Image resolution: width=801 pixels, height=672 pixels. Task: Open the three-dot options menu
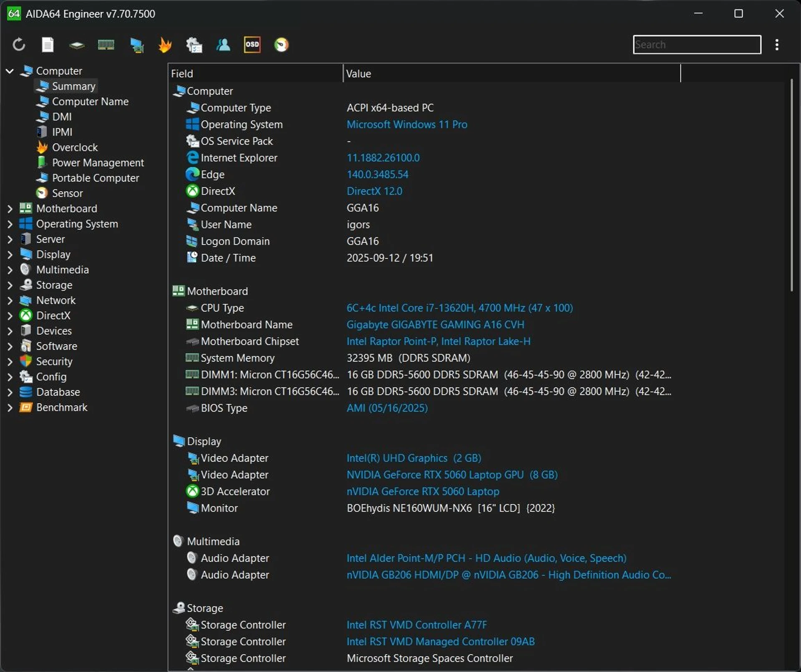[777, 45]
